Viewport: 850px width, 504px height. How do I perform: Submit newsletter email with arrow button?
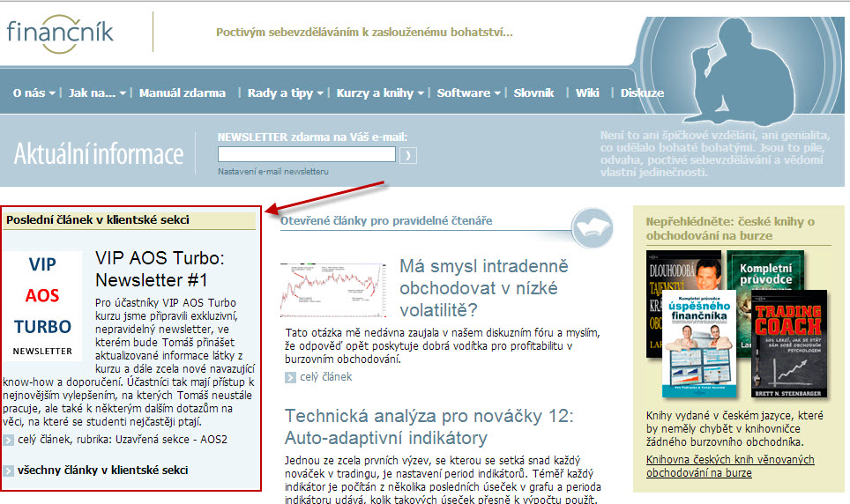(x=408, y=156)
